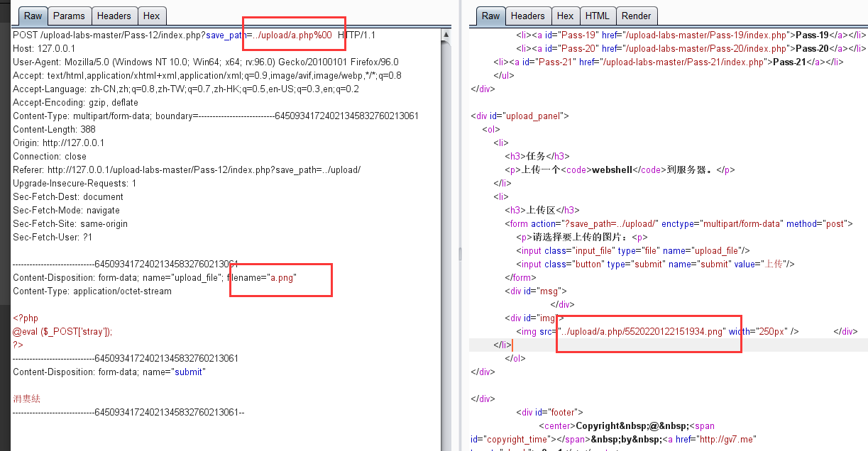Click the '<h3>任务</h3>' line
The height and width of the screenshot is (451, 868).
(x=537, y=156)
